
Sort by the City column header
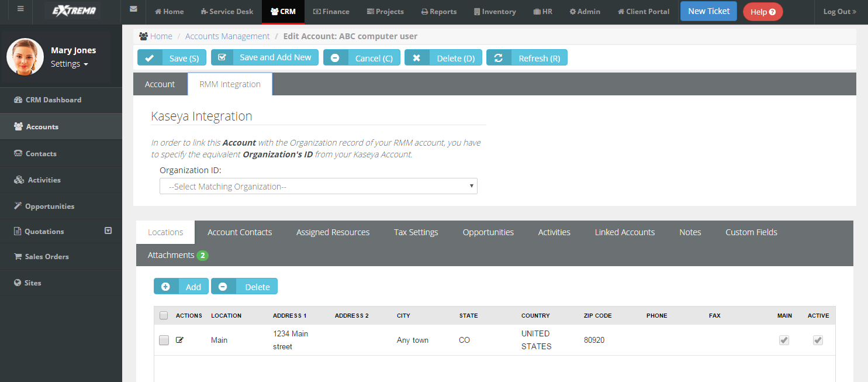[403, 315]
